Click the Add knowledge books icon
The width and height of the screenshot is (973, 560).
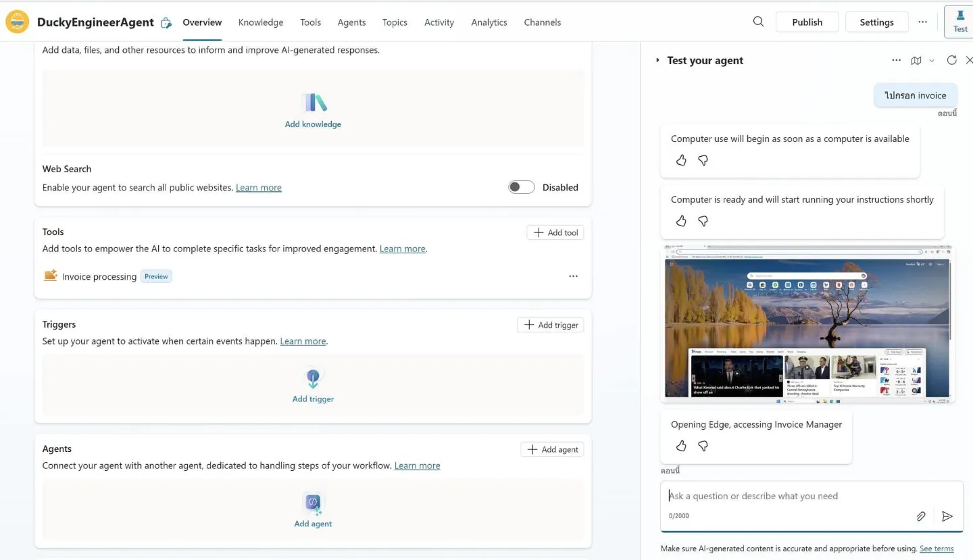pos(313,103)
